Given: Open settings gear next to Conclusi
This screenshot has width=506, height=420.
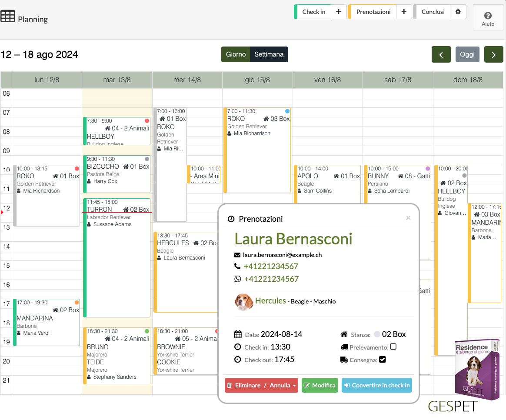Looking at the screenshot, I should 458,12.
